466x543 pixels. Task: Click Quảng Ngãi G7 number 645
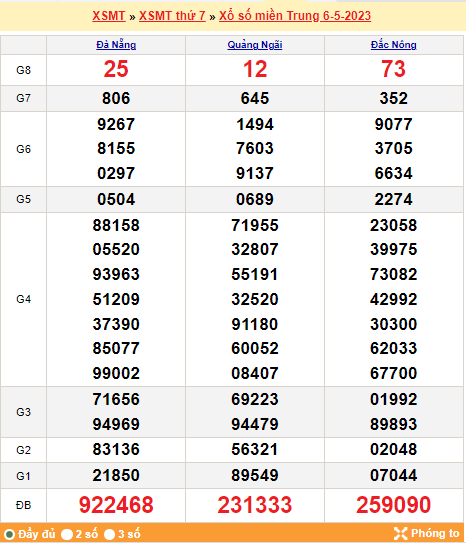pyautogui.click(x=255, y=98)
